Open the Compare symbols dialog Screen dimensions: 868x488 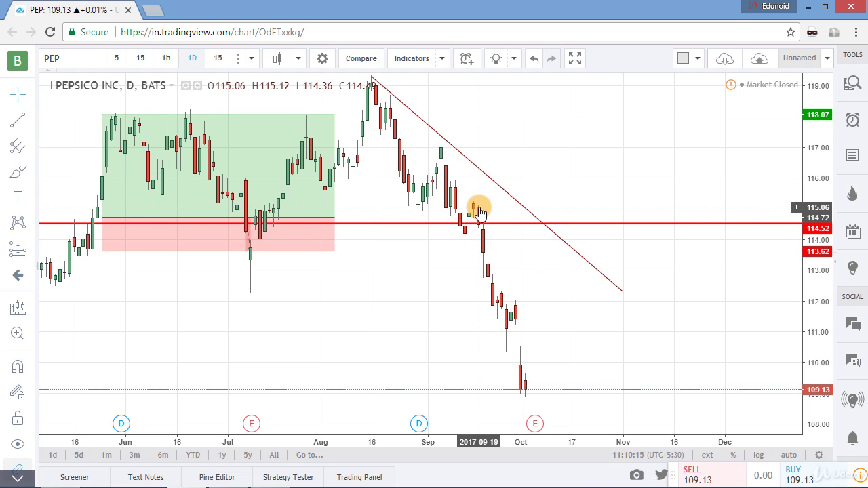361,58
